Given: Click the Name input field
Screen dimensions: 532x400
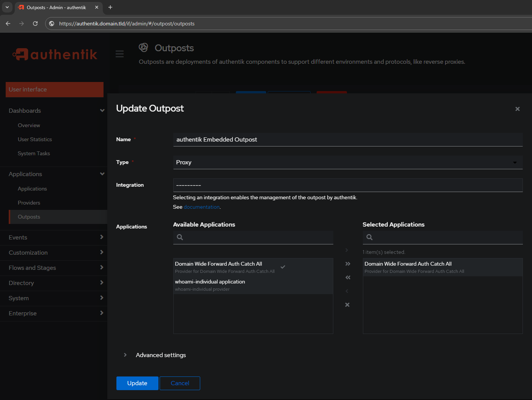Looking at the screenshot, I should click(x=348, y=139).
